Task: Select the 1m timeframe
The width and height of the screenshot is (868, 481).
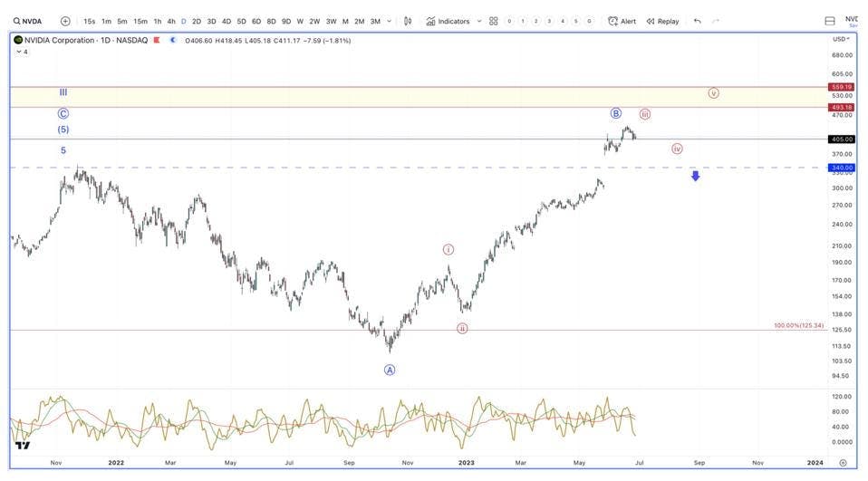Action: pyautogui.click(x=106, y=21)
